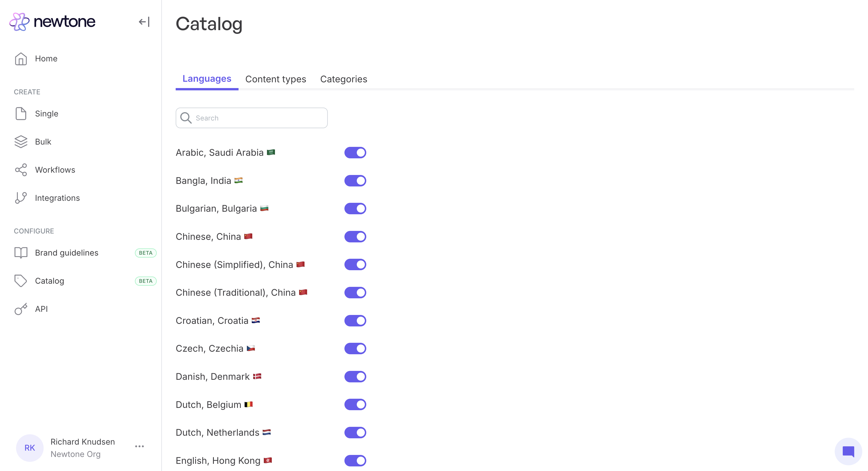The width and height of the screenshot is (868, 471).
Task: Switch to Content types tab
Action: tap(276, 79)
